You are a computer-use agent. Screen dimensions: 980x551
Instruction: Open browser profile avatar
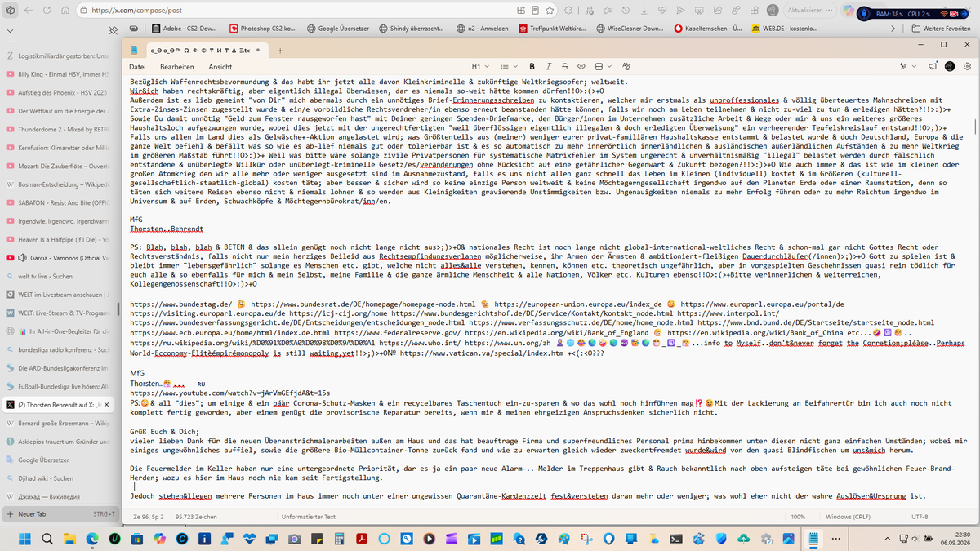[x=773, y=11]
